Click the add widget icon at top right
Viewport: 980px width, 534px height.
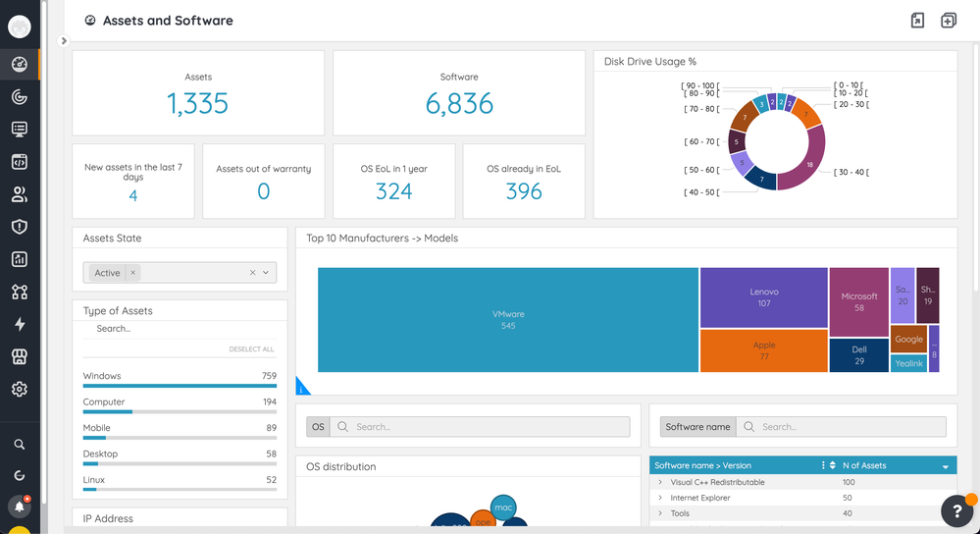pyautogui.click(x=948, y=21)
